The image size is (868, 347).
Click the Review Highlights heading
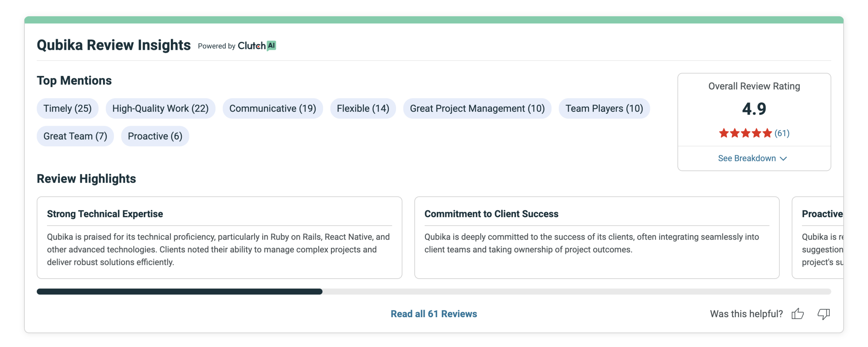[x=86, y=179]
